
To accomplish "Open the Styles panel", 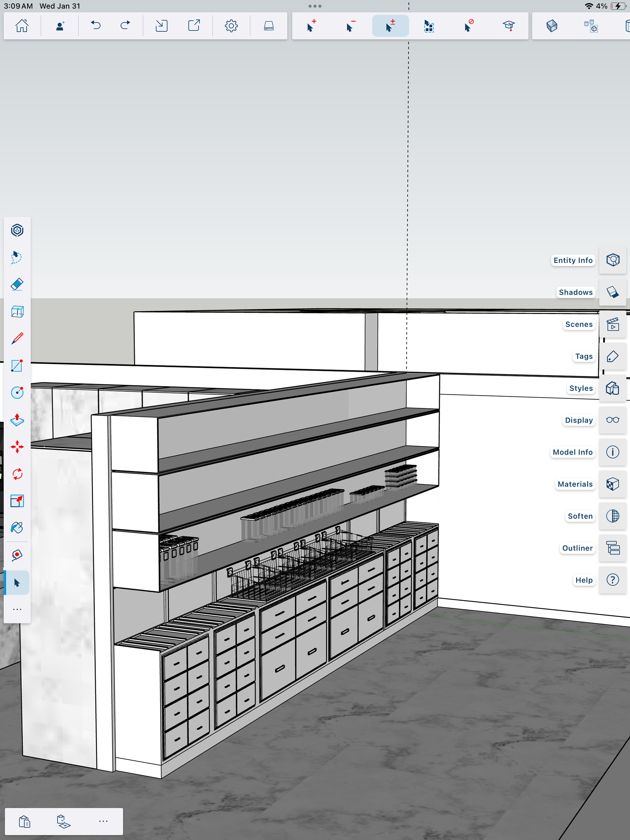I will [x=612, y=388].
